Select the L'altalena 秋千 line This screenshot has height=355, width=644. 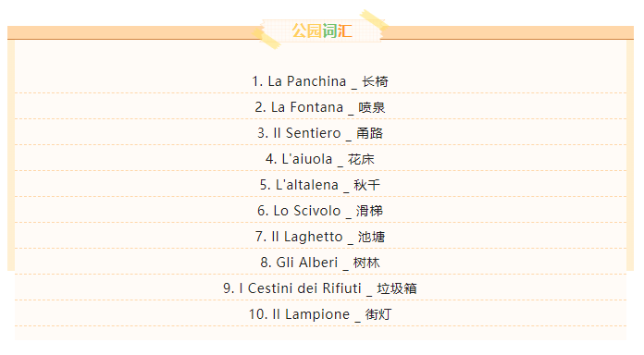[x=320, y=185]
